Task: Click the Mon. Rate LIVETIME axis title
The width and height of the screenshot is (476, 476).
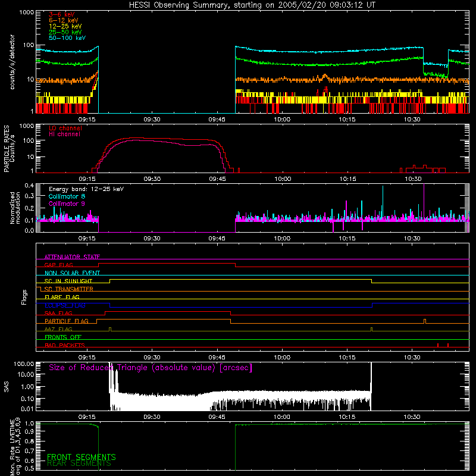Action: point(15,446)
